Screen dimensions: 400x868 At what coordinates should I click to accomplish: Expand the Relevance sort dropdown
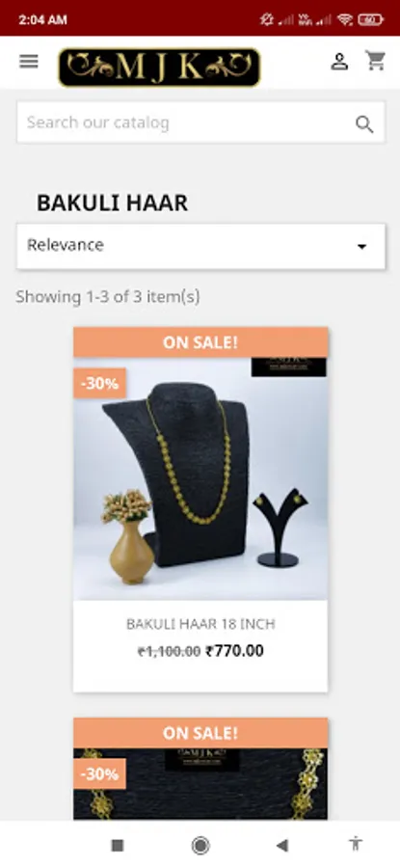(200, 246)
